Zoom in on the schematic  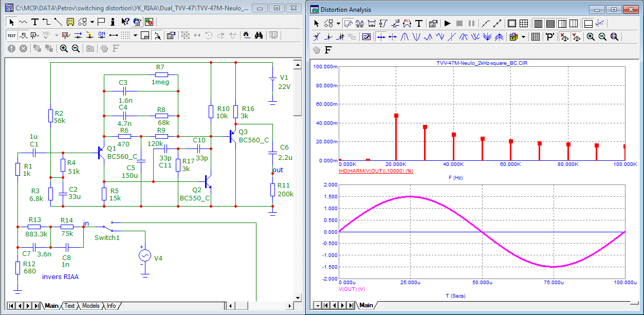64,48
